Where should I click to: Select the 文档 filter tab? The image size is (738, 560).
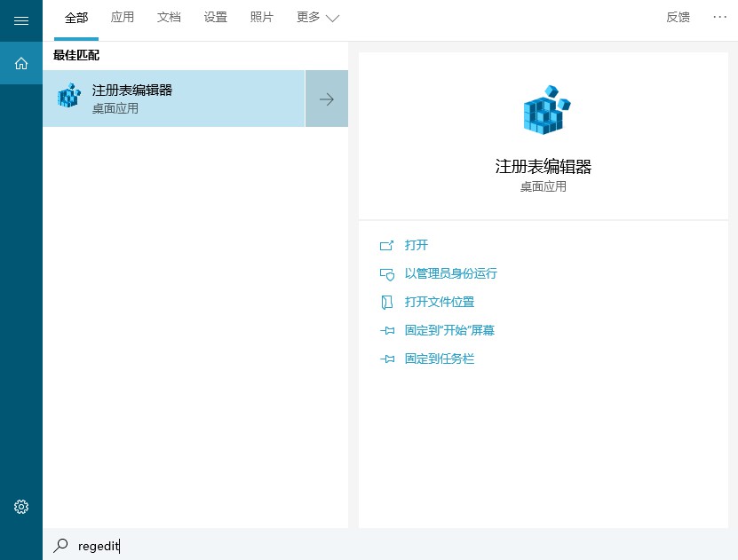click(x=169, y=18)
